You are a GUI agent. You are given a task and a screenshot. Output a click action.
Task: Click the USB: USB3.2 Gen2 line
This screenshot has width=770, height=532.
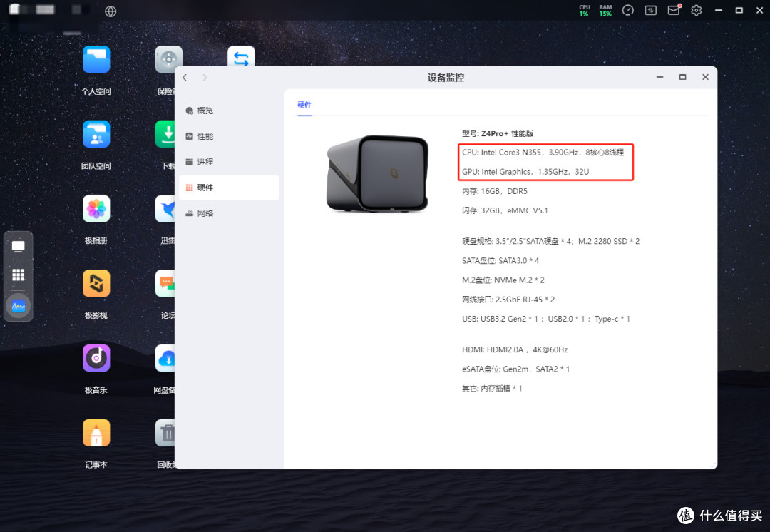[546, 319]
